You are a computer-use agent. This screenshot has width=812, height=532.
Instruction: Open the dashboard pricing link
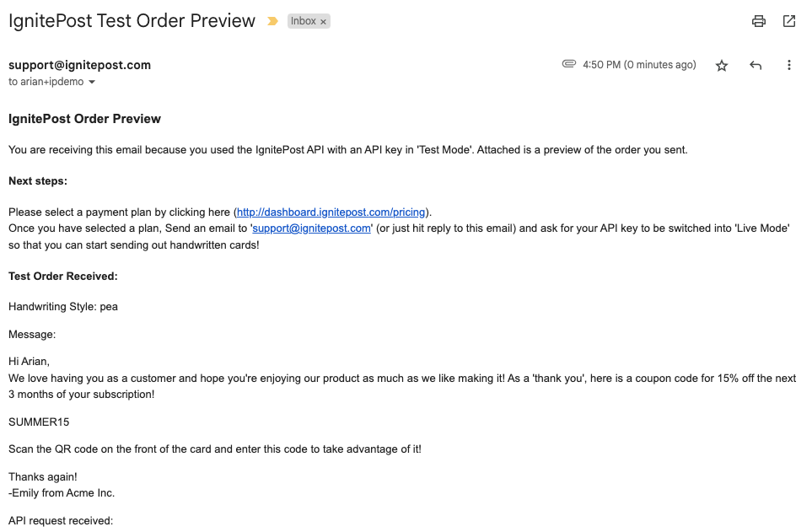click(331, 212)
